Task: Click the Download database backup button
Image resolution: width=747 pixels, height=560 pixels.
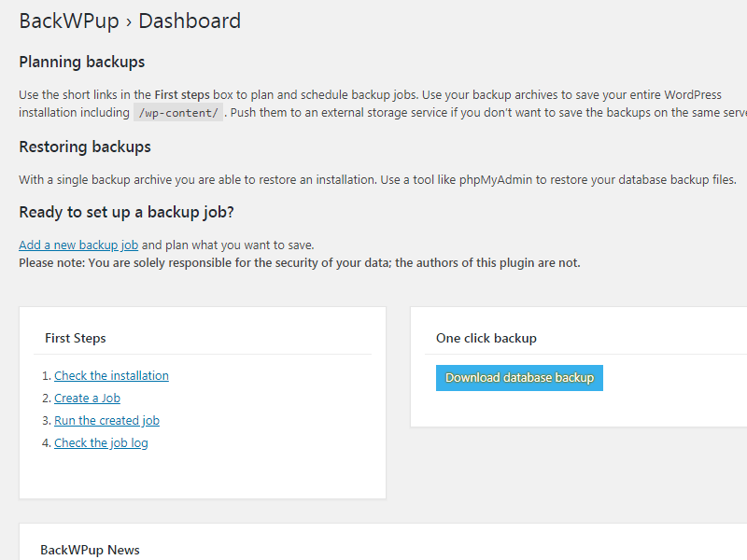Action: point(519,377)
